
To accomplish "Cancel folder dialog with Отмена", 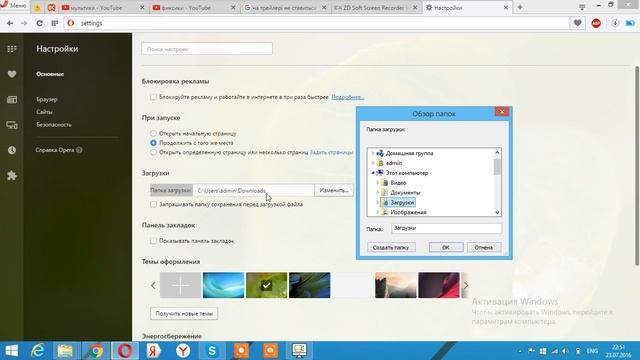I will coord(484,247).
